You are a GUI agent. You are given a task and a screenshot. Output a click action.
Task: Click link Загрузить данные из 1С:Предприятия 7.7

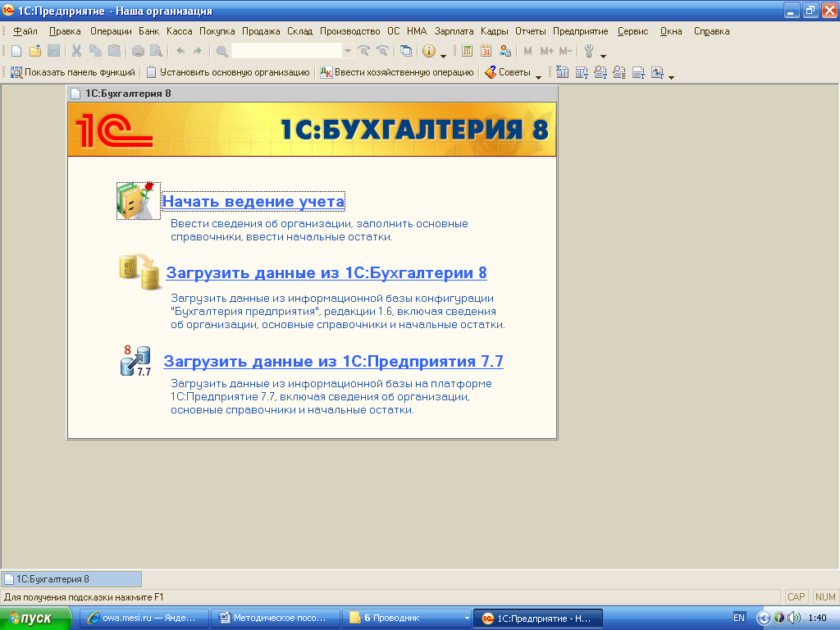click(x=333, y=361)
